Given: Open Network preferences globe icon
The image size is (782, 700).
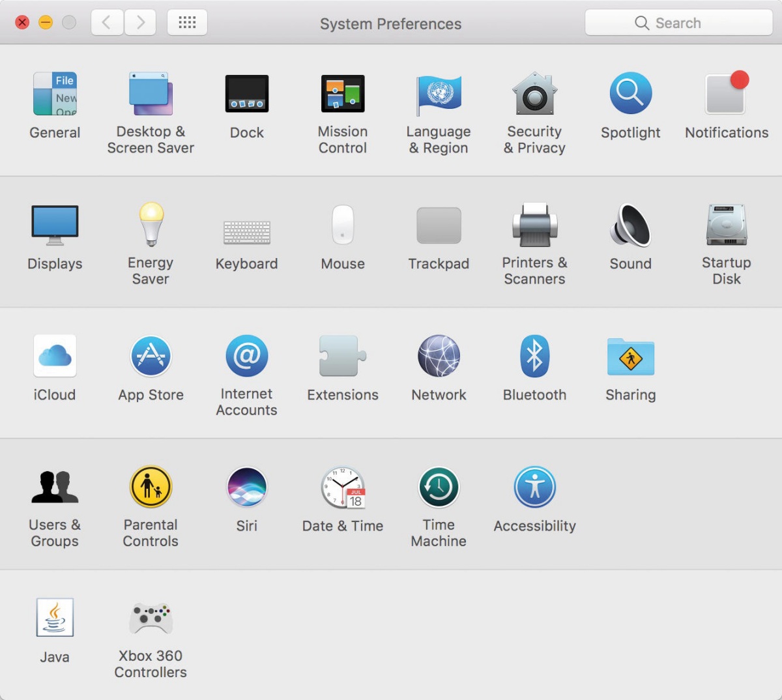Looking at the screenshot, I should point(439,356).
